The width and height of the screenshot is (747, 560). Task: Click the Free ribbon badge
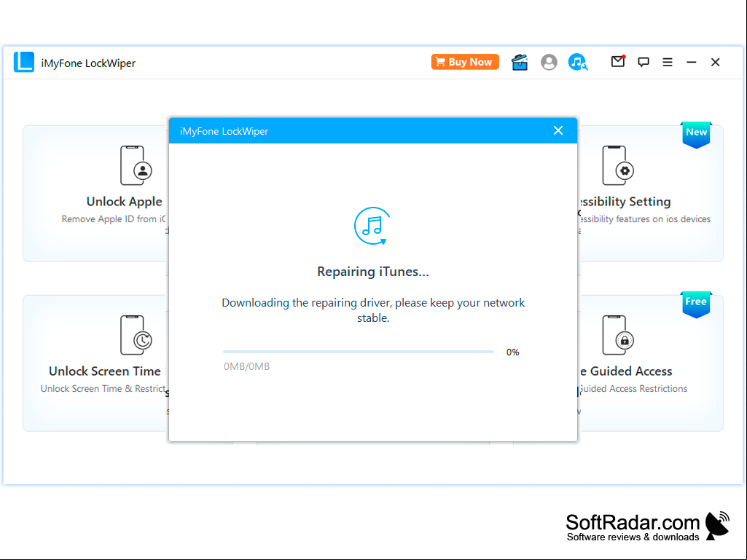pyautogui.click(x=696, y=304)
